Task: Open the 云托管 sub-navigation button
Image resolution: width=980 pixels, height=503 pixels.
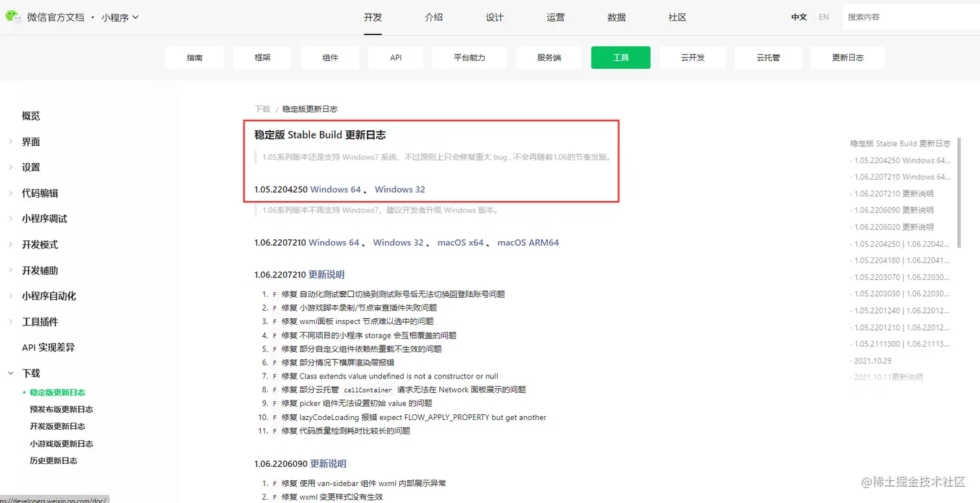Action: click(768, 58)
